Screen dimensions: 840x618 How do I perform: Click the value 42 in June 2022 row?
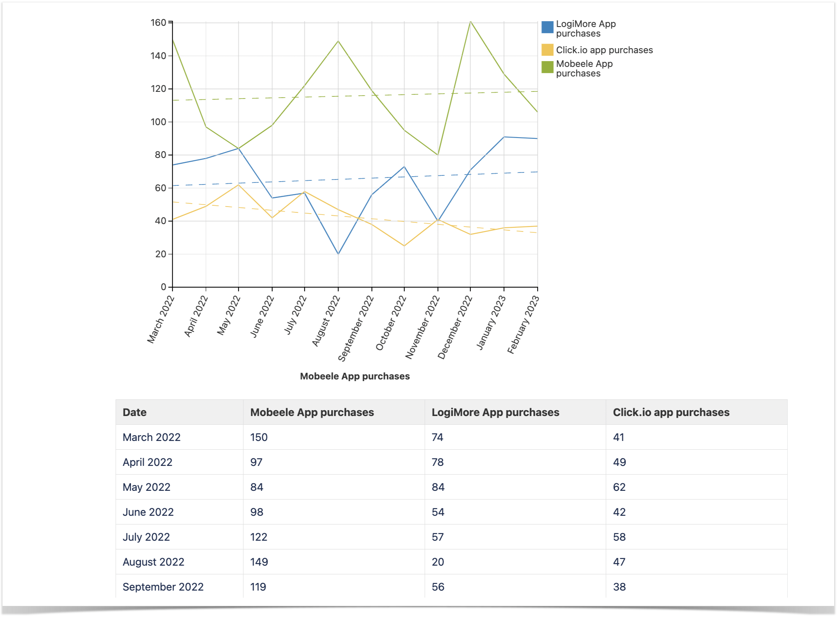pyautogui.click(x=619, y=512)
